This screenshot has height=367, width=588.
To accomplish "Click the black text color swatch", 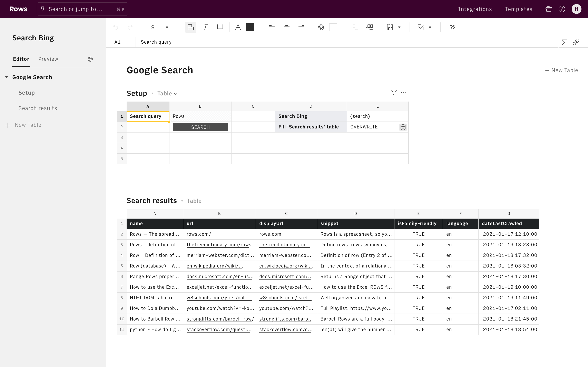I will pos(250,28).
